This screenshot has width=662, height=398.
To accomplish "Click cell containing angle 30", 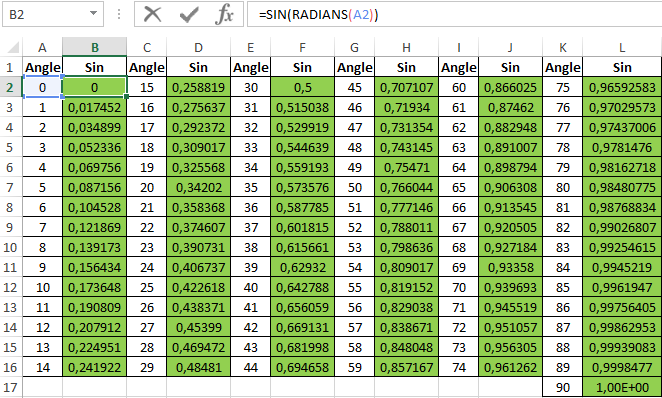I will 250,87.
